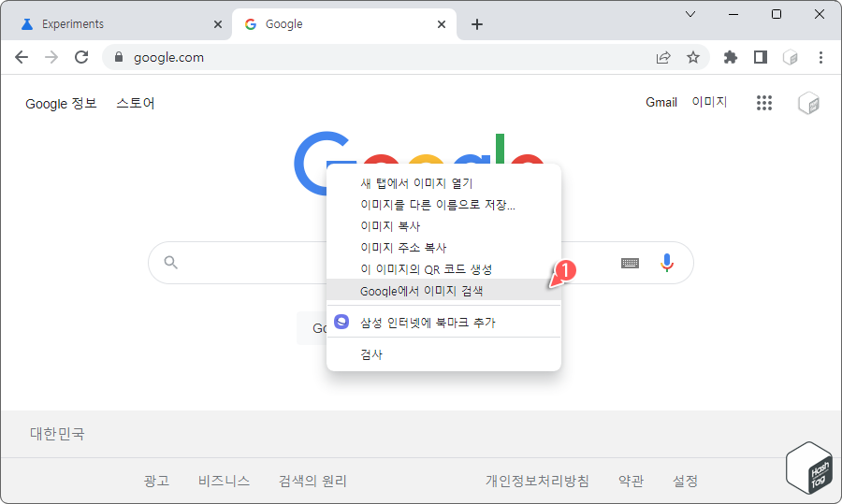Viewport: 842px width, 504px height.
Task: Open the Extensions puzzle icon
Action: (x=731, y=57)
